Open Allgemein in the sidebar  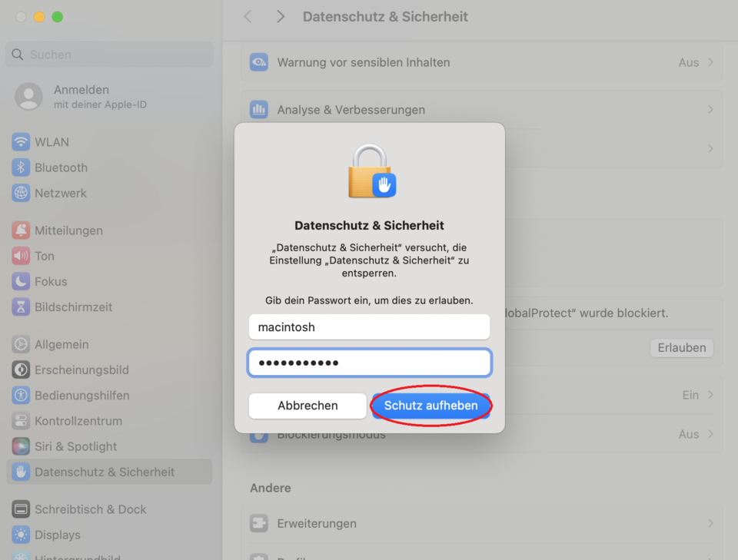(x=61, y=345)
